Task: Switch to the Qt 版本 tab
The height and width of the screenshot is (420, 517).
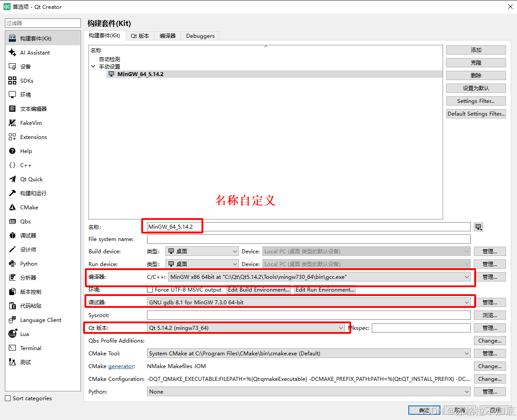Action: tap(140, 36)
